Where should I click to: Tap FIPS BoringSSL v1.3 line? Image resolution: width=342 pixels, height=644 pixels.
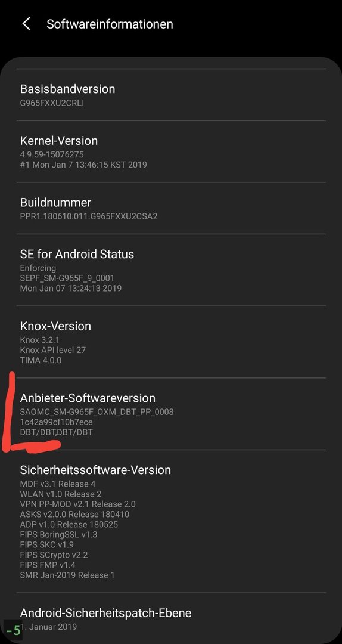pyautogui.click(x=58, y=534)
